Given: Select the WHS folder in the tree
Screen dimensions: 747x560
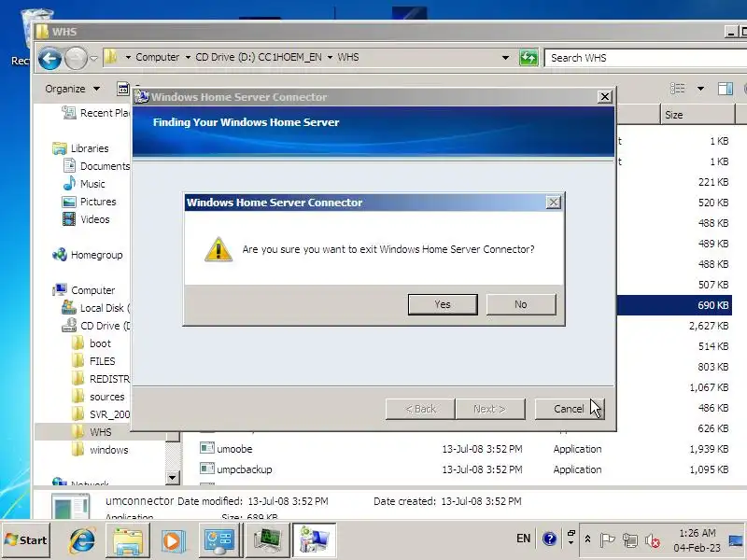Looking at the screenshot, I should pos(92,432).
